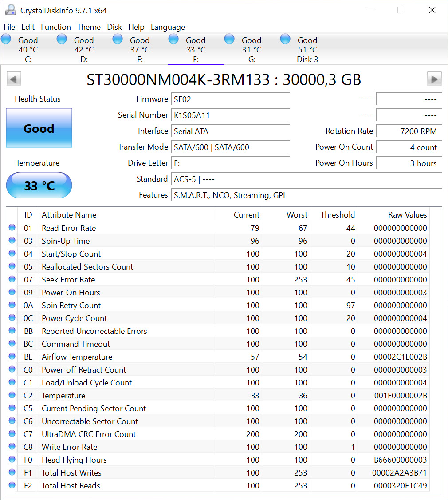Click the Serial Number field
This screenshot has width=448, height=500.
click(231, 115)
